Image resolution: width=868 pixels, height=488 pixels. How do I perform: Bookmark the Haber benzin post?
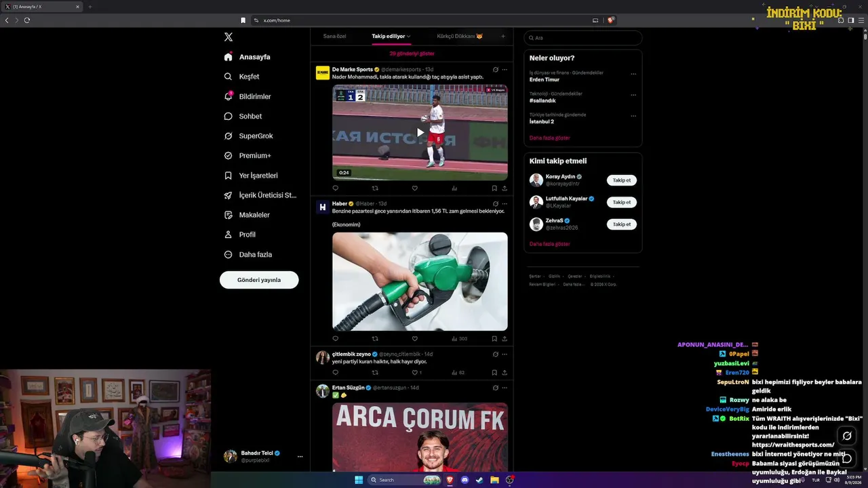click(494, 338)
